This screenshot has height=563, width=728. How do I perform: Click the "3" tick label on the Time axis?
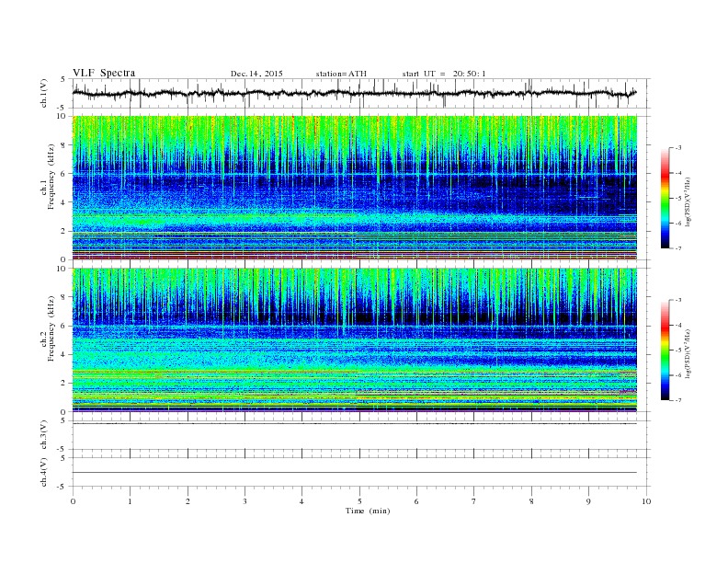coord(245,501)
